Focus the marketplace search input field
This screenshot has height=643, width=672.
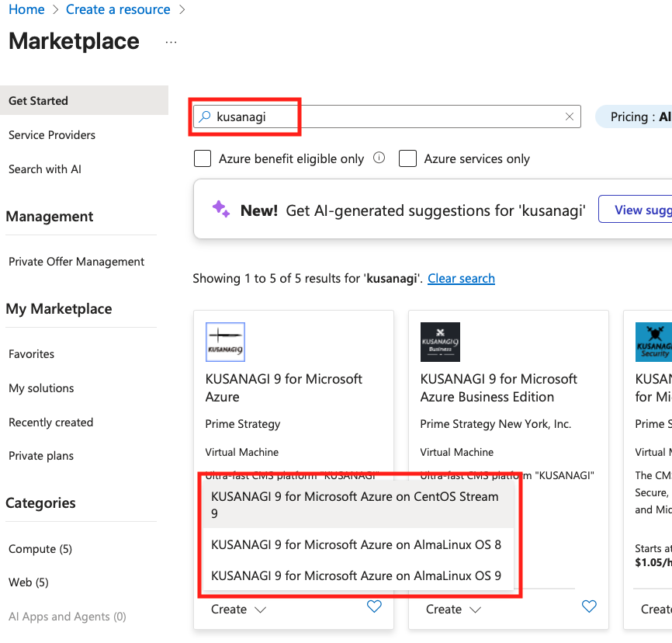pyautogui.click(x=387, y=116)
